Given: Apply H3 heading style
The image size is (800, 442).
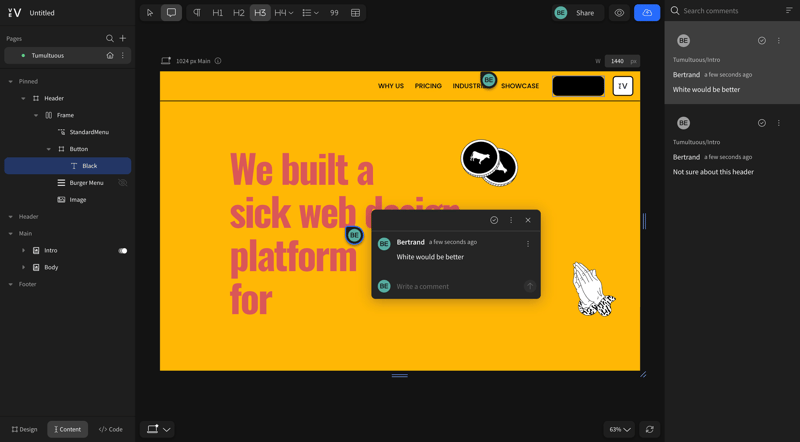Looking at the screenshot, I should point(260,13).
